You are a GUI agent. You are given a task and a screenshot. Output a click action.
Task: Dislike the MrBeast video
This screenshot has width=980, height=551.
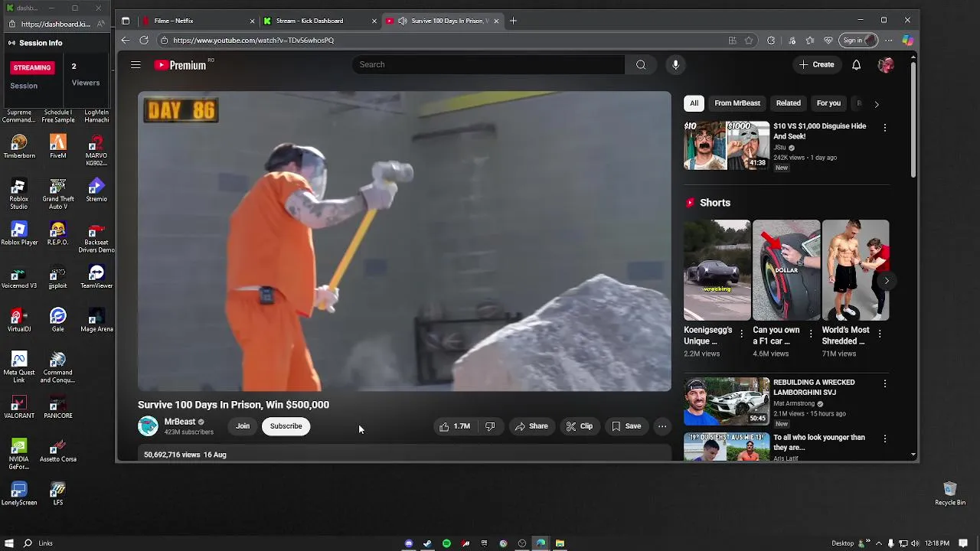(490, 426)
